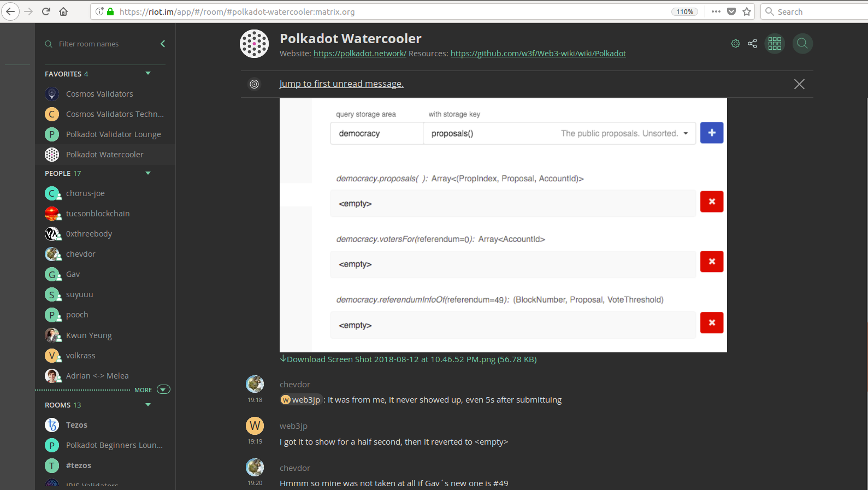Click the shared Polkadot UI screenshot image
868x490 pixels.
click(503, 225)
